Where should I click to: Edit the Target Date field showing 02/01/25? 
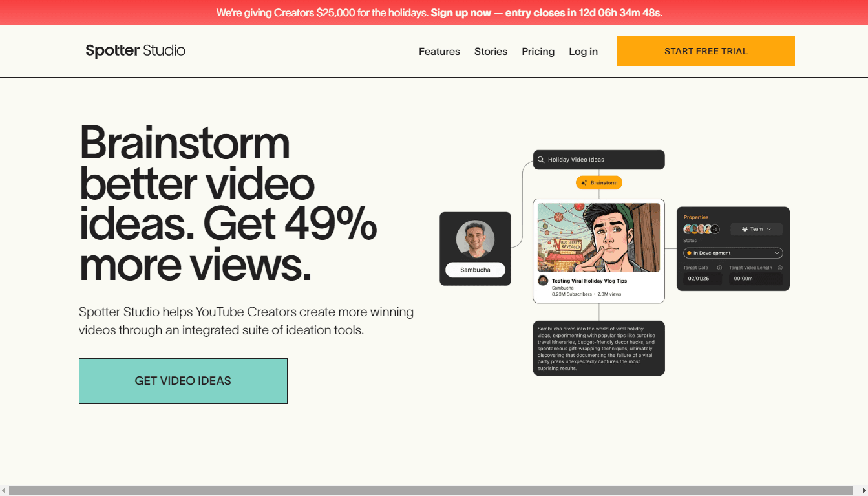(702, 279)
